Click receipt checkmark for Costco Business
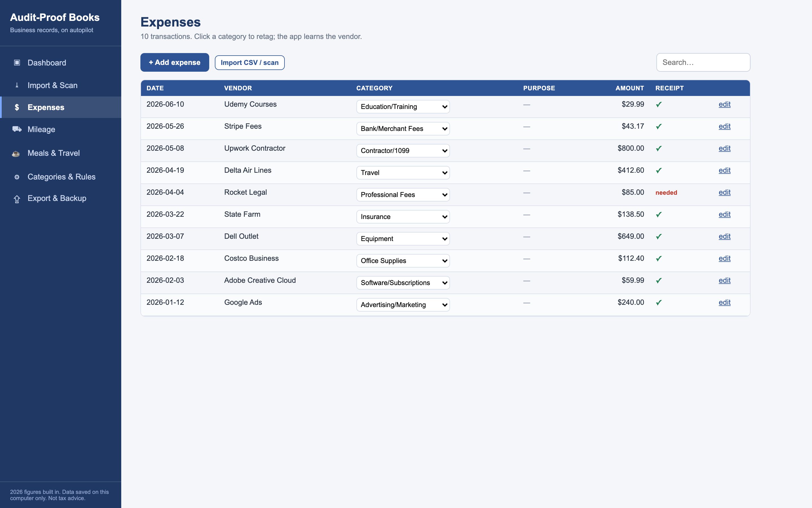Image resolution: width=812 pixels, height=508 pixels. (659, 258)
